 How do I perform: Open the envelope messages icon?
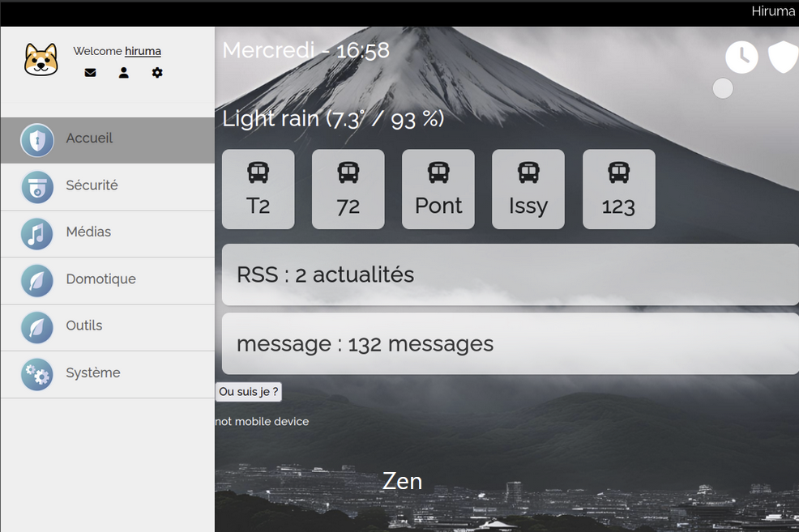click(x=90, y=73)
